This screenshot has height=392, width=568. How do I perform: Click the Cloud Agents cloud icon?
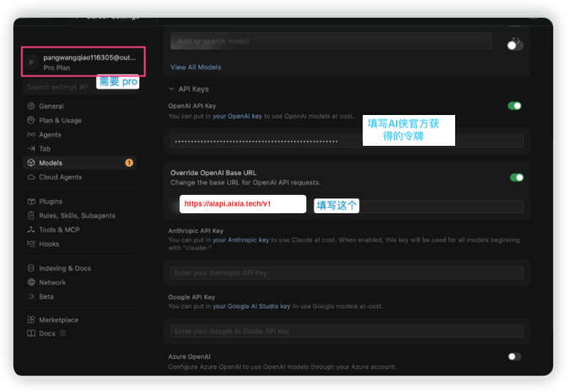(31, 177)
